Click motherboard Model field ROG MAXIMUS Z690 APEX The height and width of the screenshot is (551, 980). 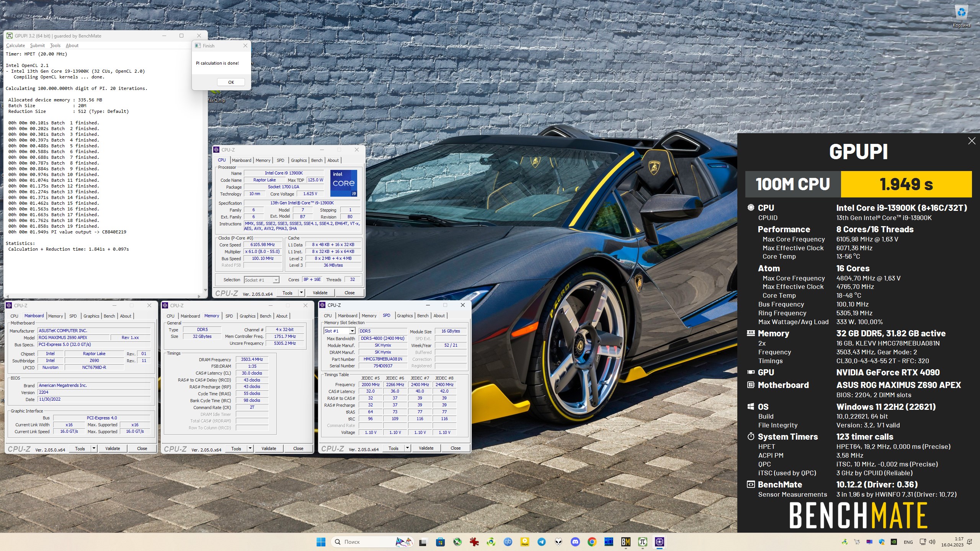73,338
